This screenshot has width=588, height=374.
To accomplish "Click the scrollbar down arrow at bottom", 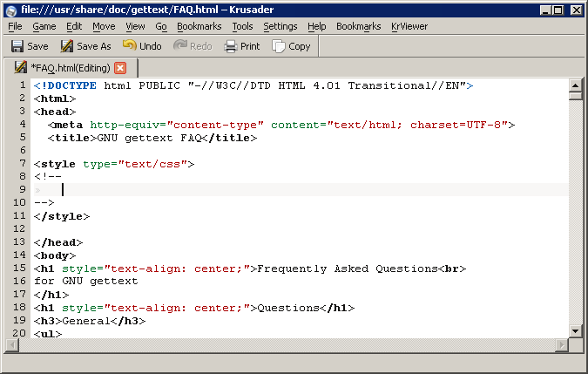I will click(x=575, y=330).
